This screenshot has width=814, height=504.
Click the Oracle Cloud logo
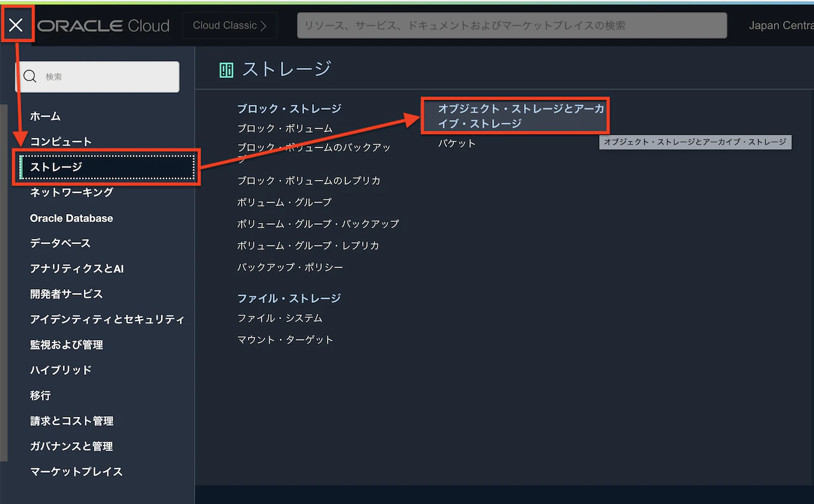pos(104,26)
